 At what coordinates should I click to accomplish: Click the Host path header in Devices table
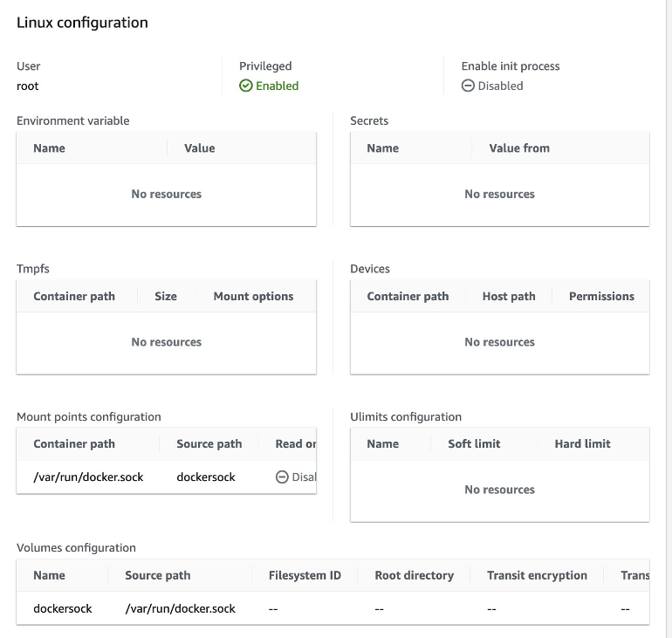(509, 297)
